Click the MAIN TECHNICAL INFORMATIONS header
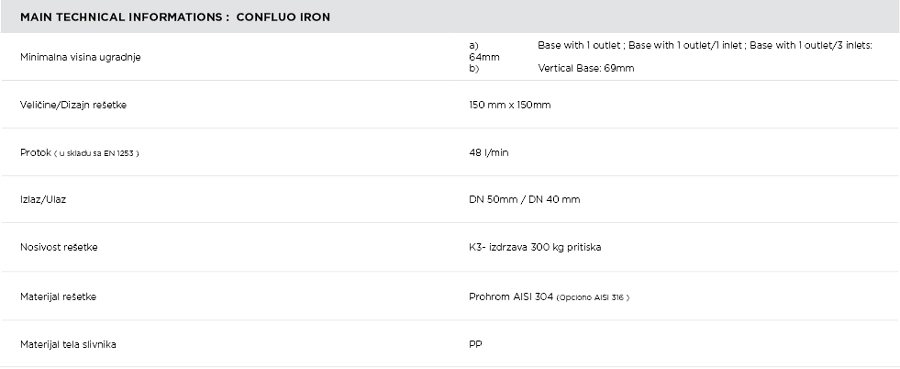Screen dimensions: 900x369 [124, 17]
